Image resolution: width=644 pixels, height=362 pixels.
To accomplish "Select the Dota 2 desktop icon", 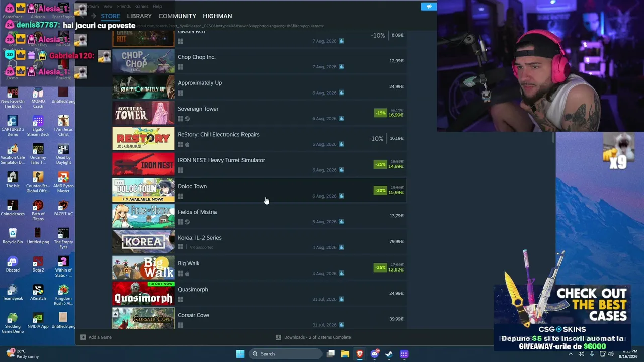I will (x=38, y=264).
